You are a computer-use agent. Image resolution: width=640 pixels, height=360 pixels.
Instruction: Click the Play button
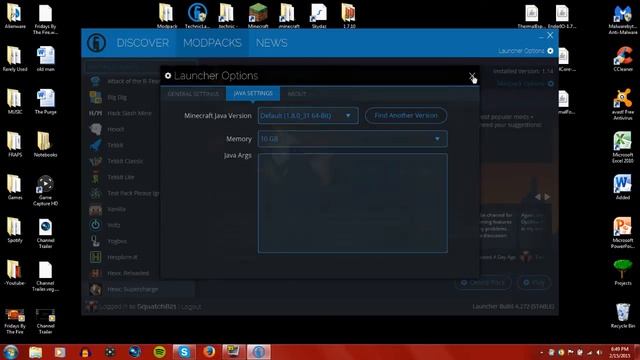point(534,282)
